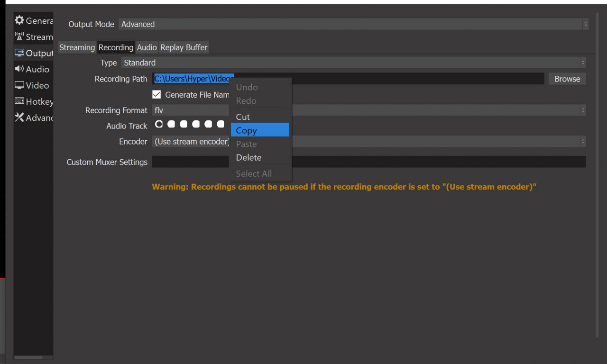Open Audio settings speaker icon
This screenshot has height=364, width=607.
click(x=19, y=69)
